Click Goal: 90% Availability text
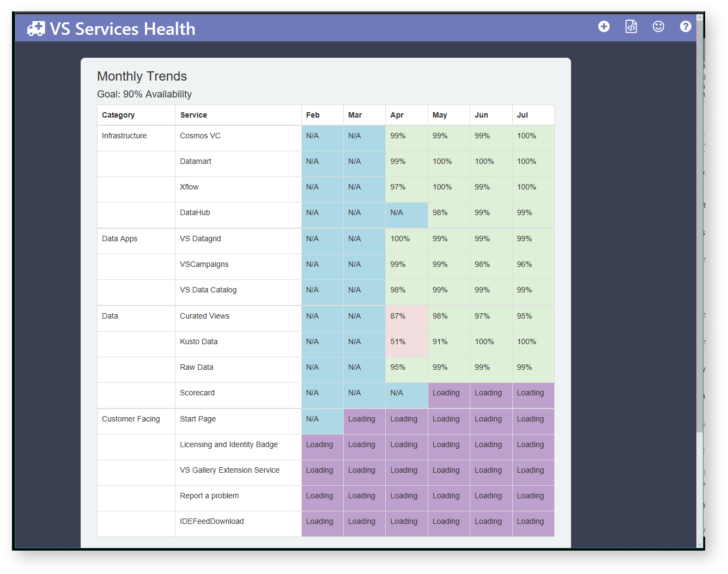 click(x=144, y=94)
